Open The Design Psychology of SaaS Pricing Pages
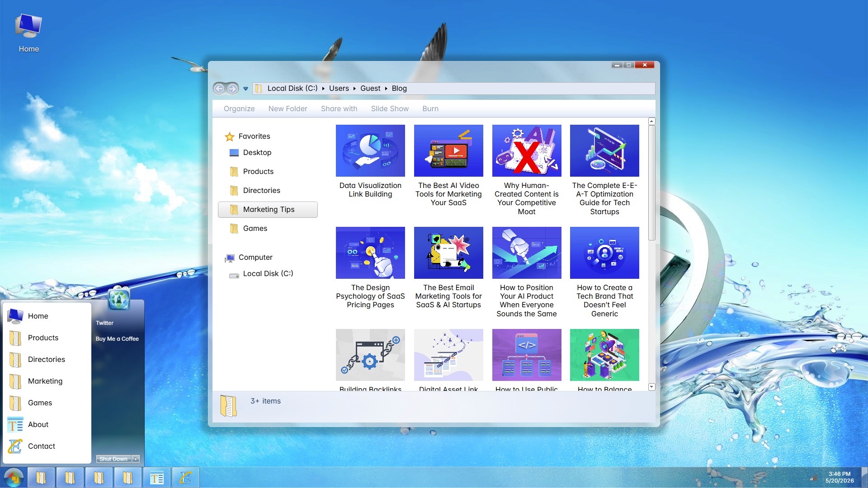Image resolution: width=868 pixels, height=488 pixels. point(370,268)
